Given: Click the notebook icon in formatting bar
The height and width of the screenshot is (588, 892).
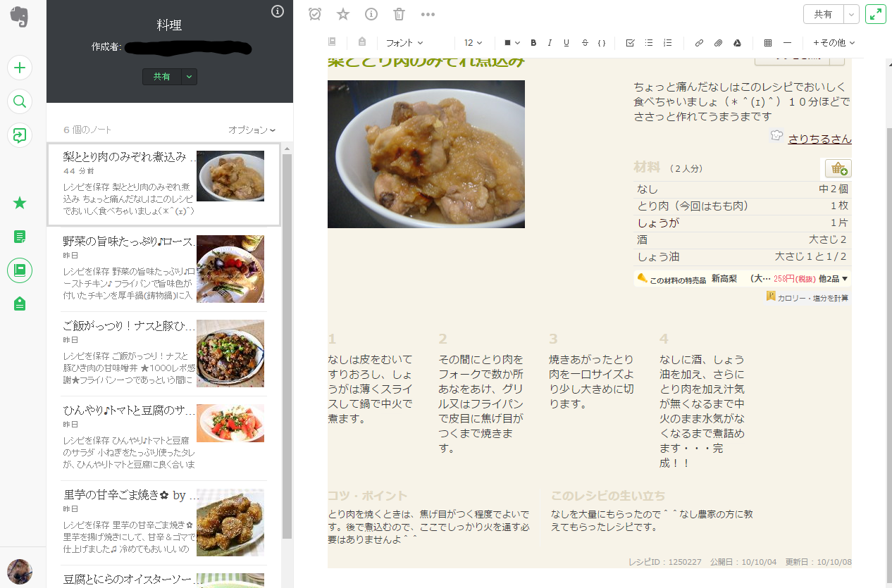Looking at the screenshot, I should click(333, 42).
